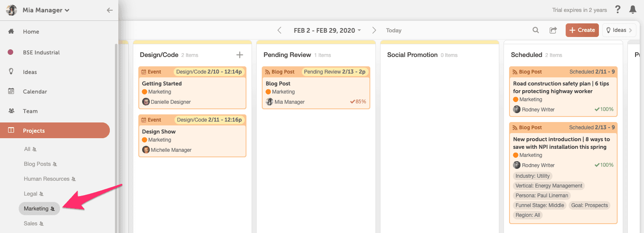Click the Goal: Prospects tag
Viewport: 644px width, 233px height.
(590, 205)
